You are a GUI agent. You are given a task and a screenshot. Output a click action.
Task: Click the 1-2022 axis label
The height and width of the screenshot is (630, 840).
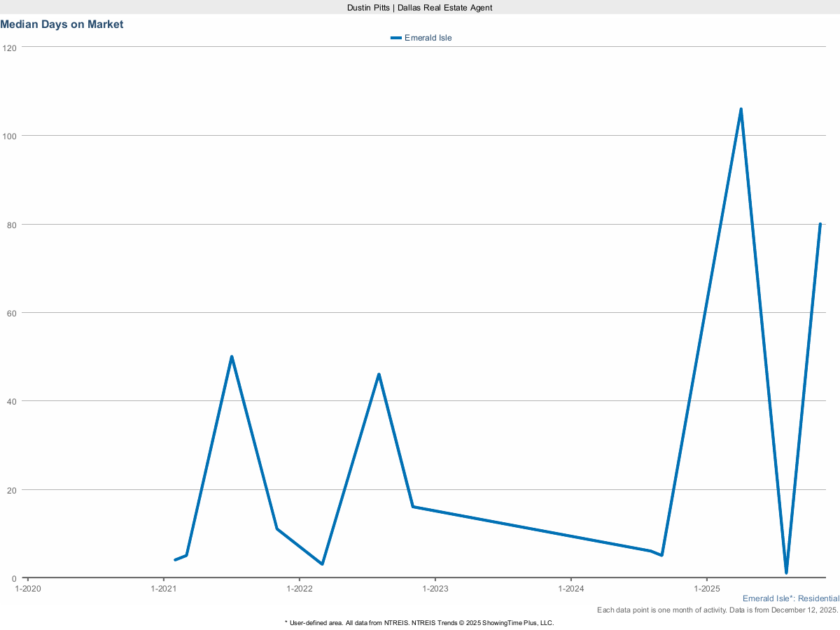point(301,589)
